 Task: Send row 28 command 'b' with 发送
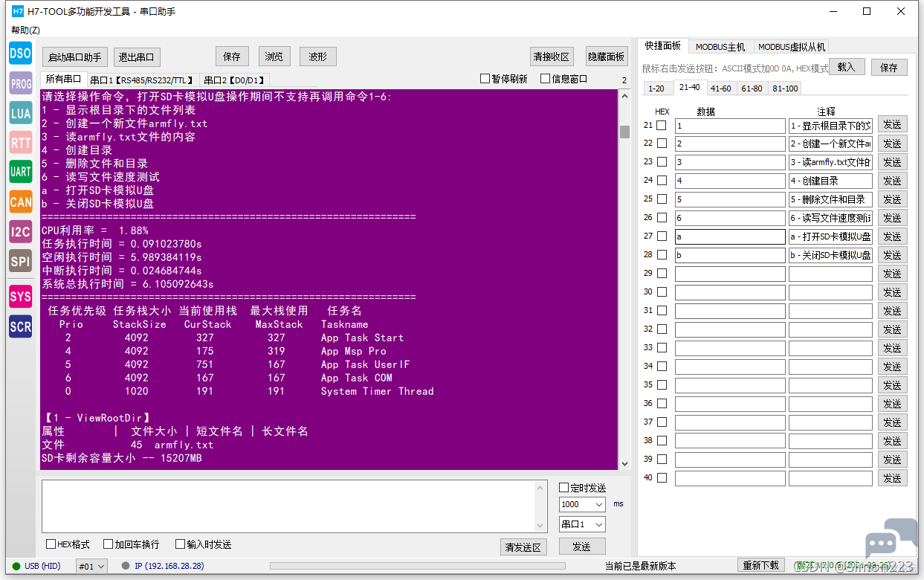[x=892, y=255]
